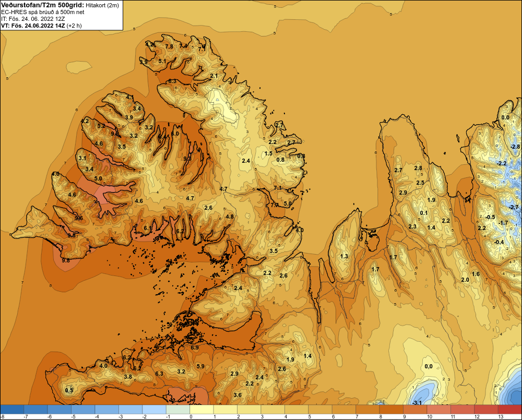Click the -0.4 temperature value

499,242
